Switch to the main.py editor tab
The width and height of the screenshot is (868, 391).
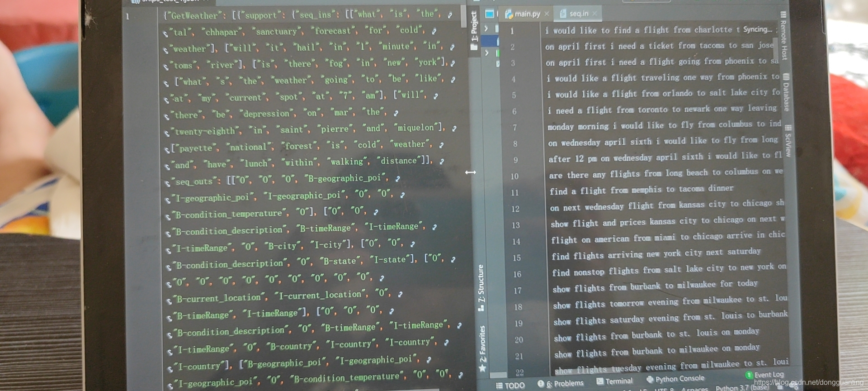pyautogui.click(x=527, y=14)
